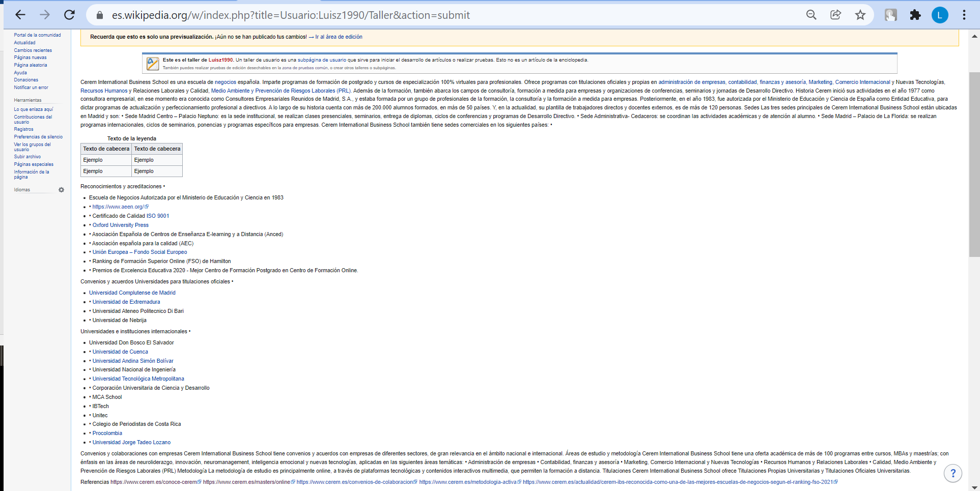Open Portal de la comunidad in the sidebar

37,35
